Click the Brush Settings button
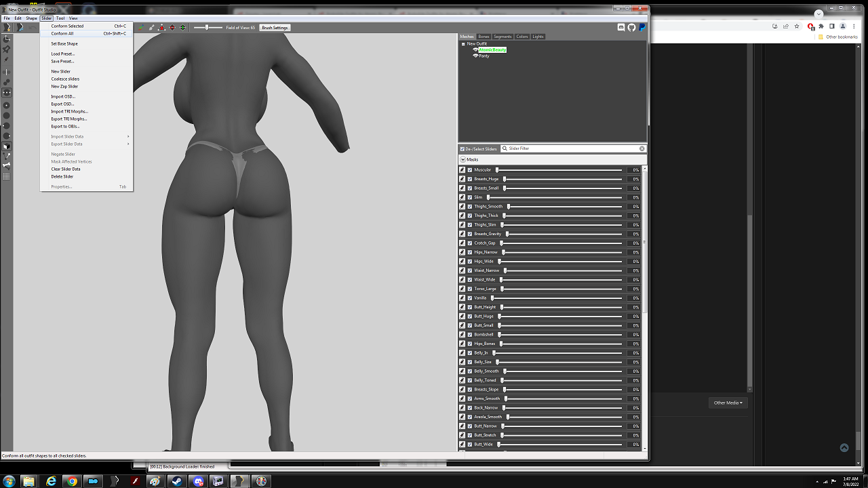 click(275, 28)
